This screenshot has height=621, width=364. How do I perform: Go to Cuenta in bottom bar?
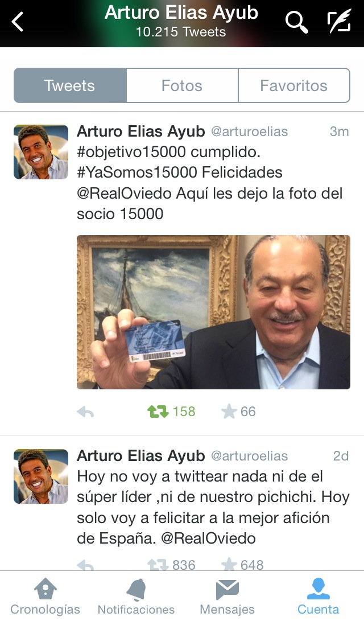click(318, 596)
